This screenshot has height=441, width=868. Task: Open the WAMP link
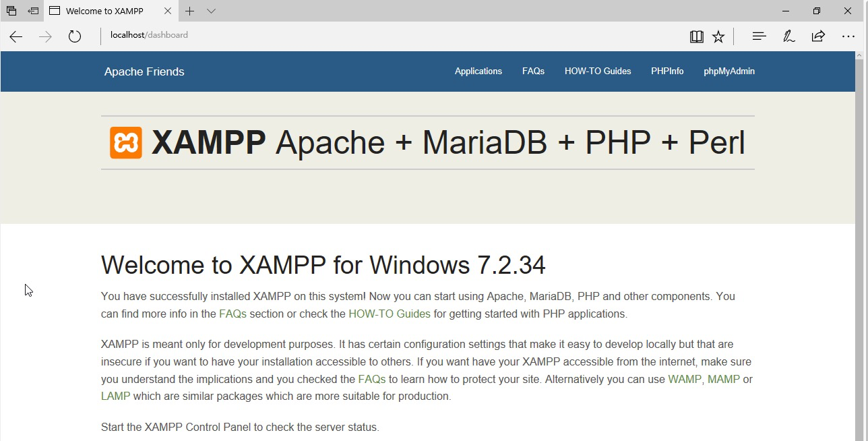coord(685,379)
